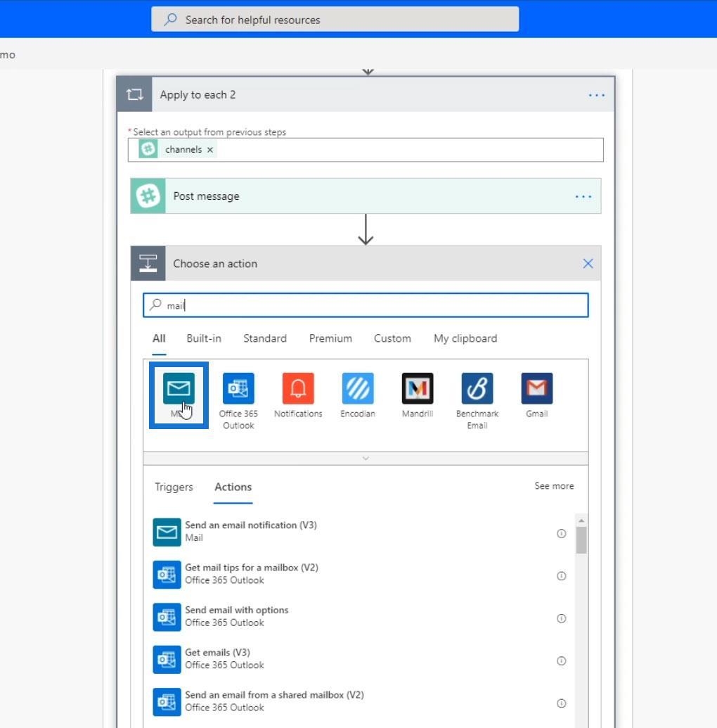Close the Choose an action panel
This screenshot has height=728, width=717.
click(588, 264)
